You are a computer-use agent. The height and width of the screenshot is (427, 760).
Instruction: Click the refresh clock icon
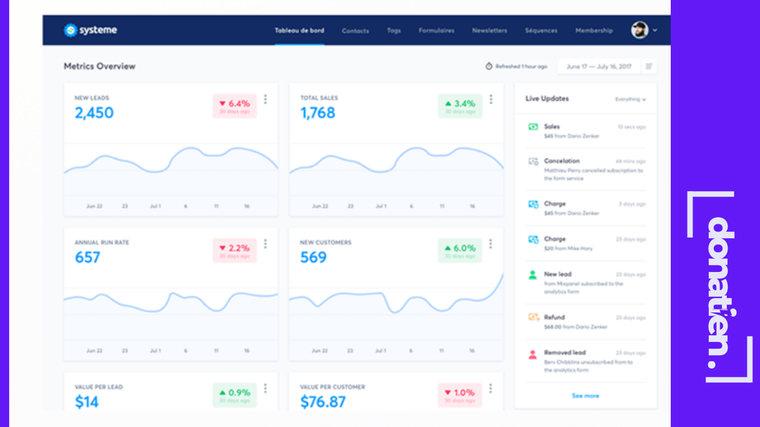pyautogui.click(x=489, y=66)
